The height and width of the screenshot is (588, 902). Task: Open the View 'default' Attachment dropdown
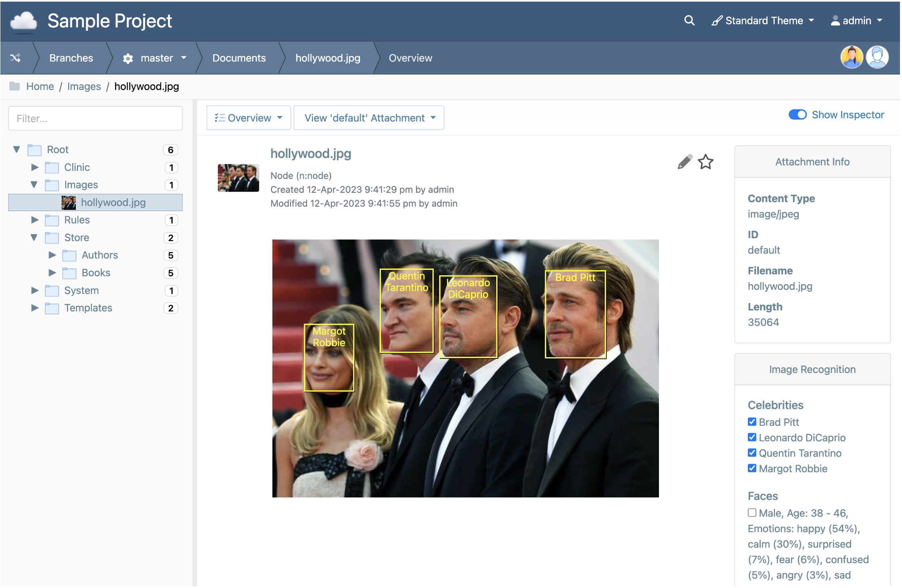point(369,118)
